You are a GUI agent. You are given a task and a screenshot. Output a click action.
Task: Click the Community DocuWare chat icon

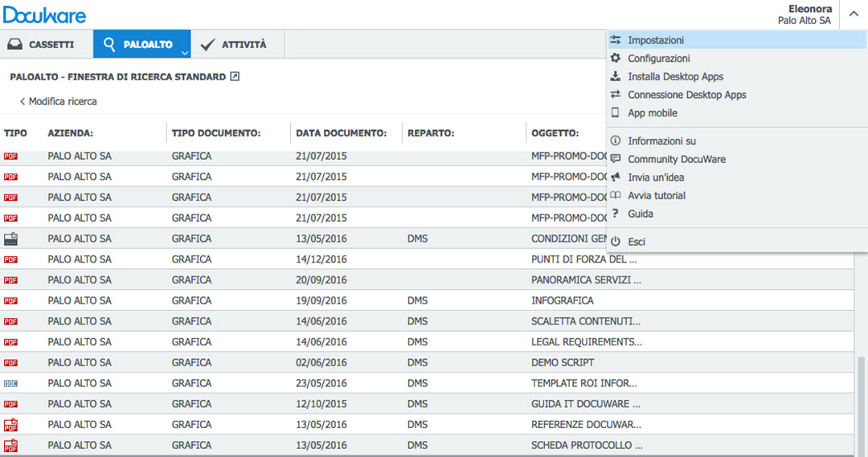pos(616,159)
